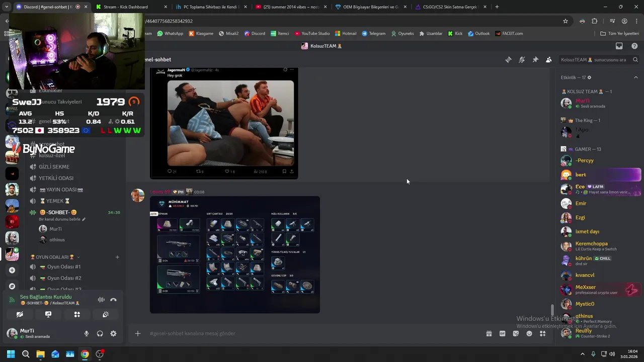Viewport: 644px width, 362px height.
Task: Open the soundboard icon in voice panel
Action: click(106, 314)
